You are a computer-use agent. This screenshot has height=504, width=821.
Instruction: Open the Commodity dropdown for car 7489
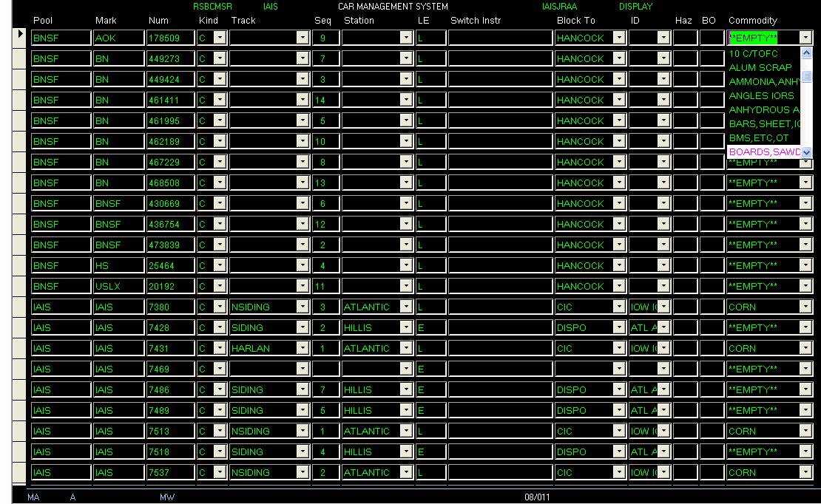[x=805, y=410]
